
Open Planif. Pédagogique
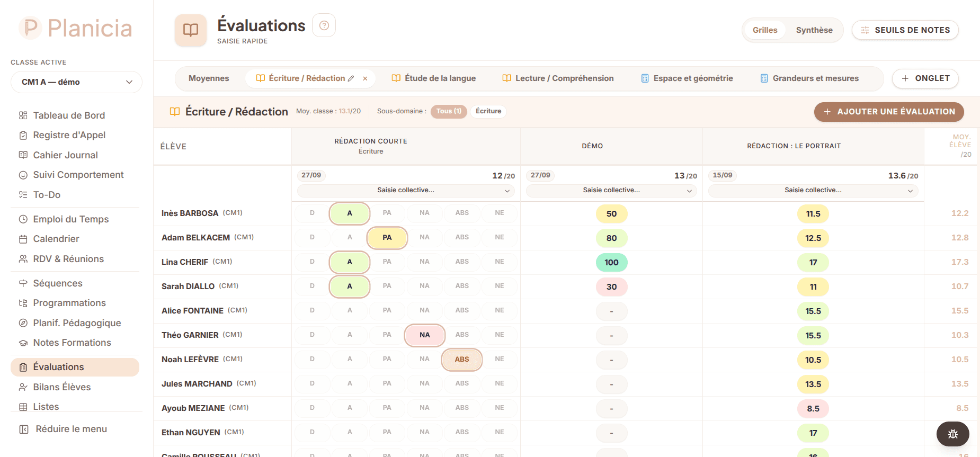(75, 323)
